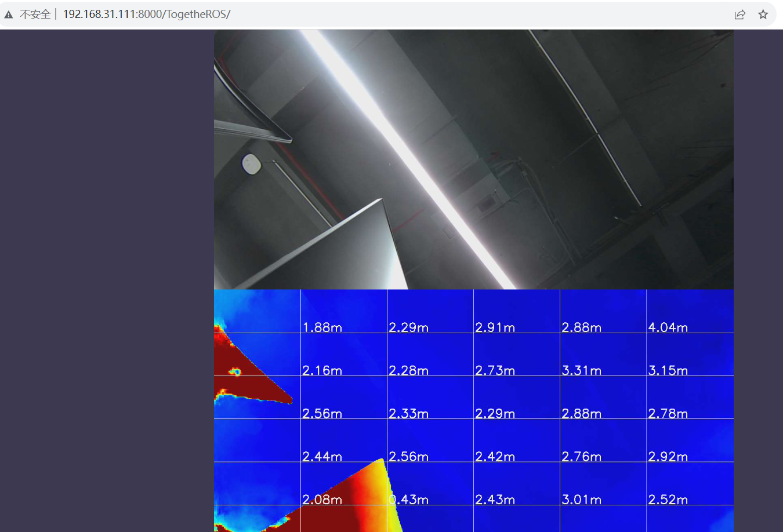Viewport: 783px width, 532px height.
Task: Click the depth value 2.44m
Action: pos(322,457)
